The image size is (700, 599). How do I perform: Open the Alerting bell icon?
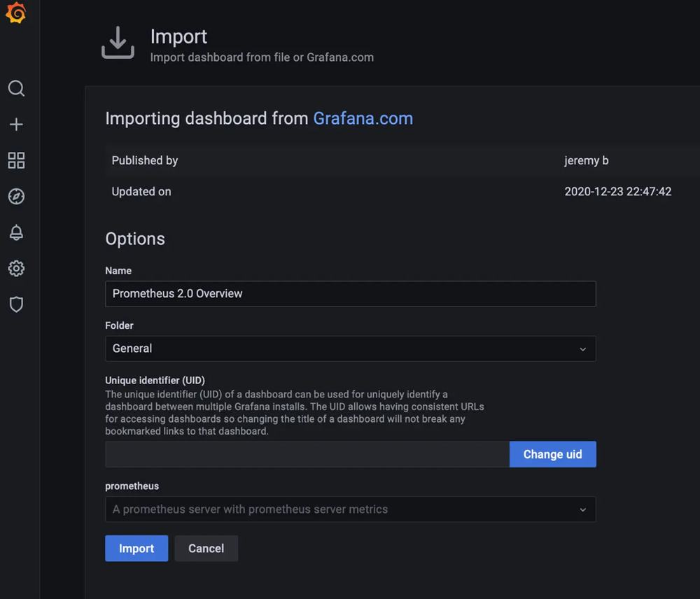coord(17,233)
